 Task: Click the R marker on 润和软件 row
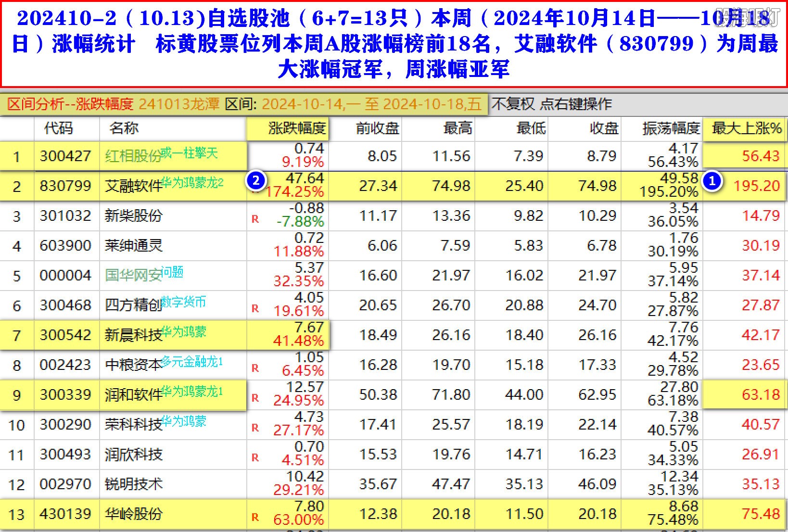point(255,398)
